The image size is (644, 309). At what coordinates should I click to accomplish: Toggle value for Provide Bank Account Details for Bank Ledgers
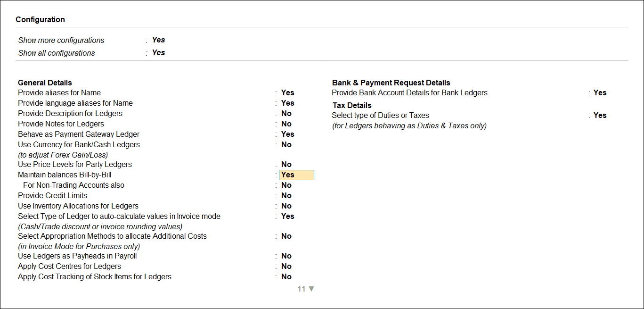coord(600,93)
